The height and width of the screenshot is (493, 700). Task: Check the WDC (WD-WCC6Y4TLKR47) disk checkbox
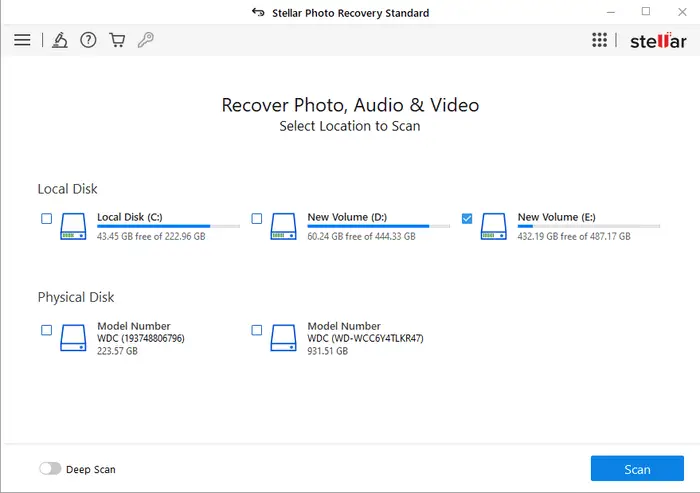257,330
